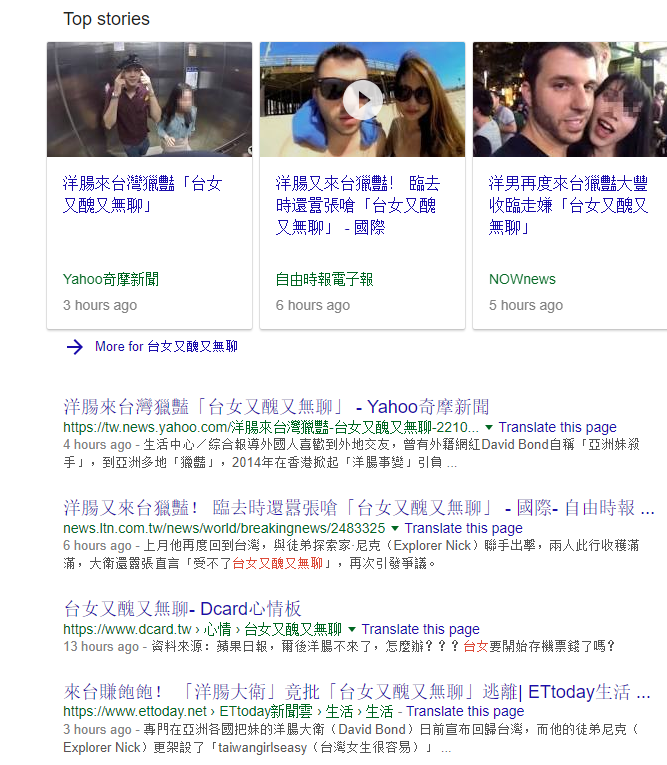
Task: Click the 5 hours ago timestamp on NOWnews card
Action: point(526,305)
